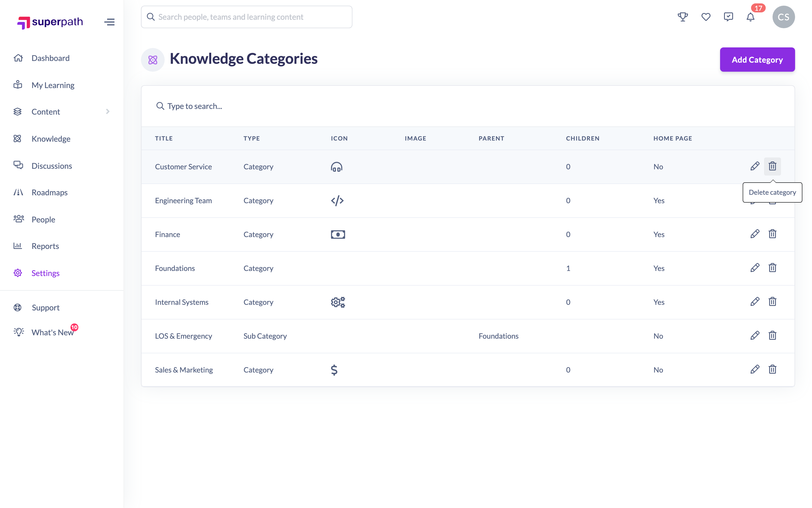Click the headset icon for Customer Service
812x508 pixels.
(337, 167)
